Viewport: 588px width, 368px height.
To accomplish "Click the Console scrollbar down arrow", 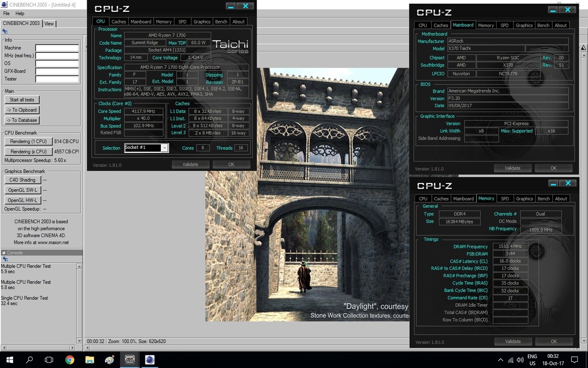I will [79, 340].
